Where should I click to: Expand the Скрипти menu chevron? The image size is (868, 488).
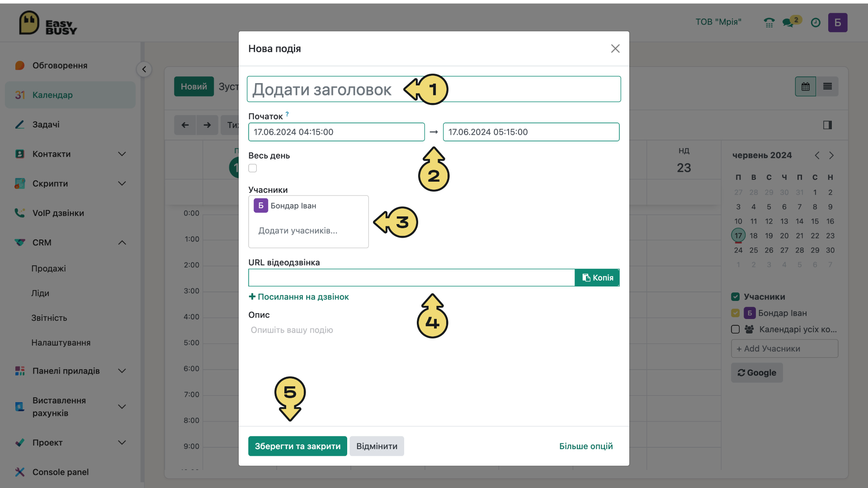pyautogui.click(x=122, y=183)
